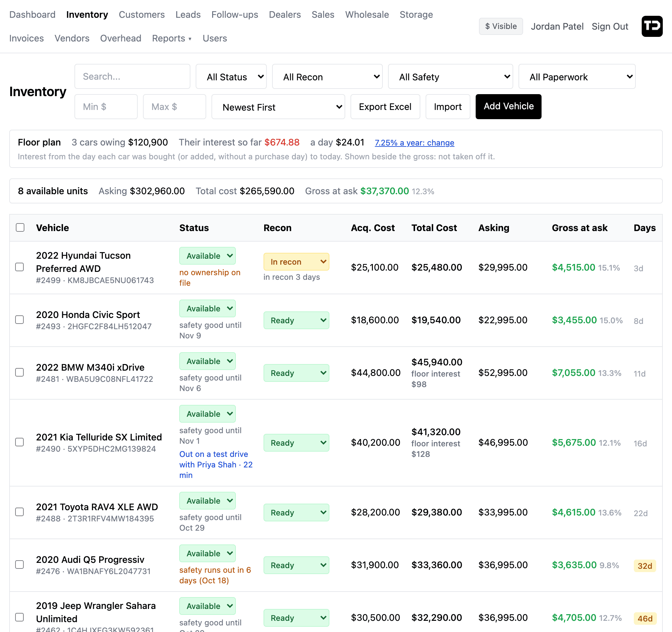The height and width of the screenshot is (632, 672).
Task: Click the test drive with Priya Shah note
Action: [216, 464]
